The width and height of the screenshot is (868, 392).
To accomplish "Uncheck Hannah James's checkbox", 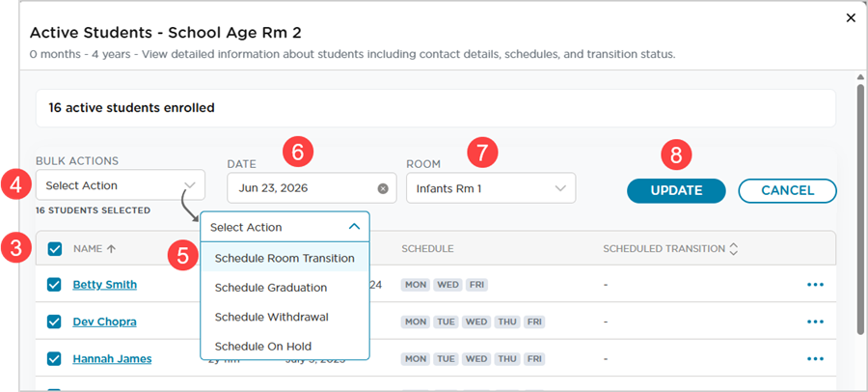I will click(54, 359).
